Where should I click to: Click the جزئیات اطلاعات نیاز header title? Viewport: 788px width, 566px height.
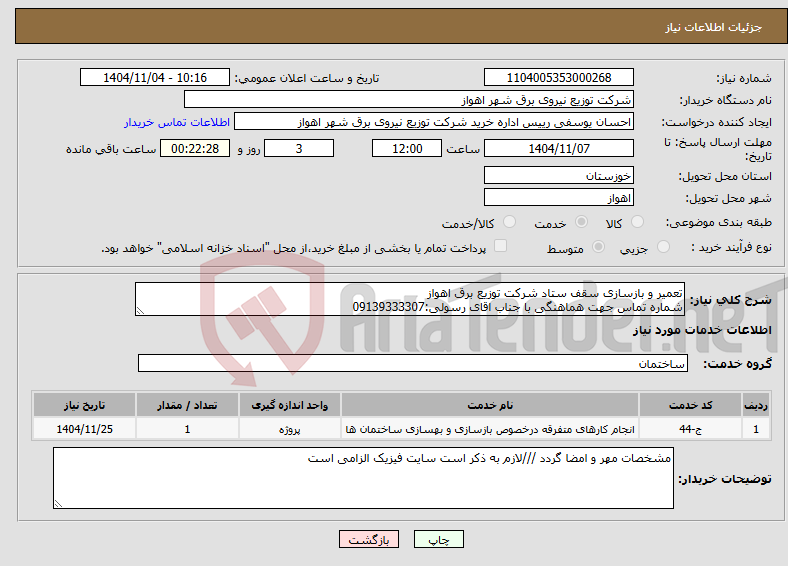714,27
